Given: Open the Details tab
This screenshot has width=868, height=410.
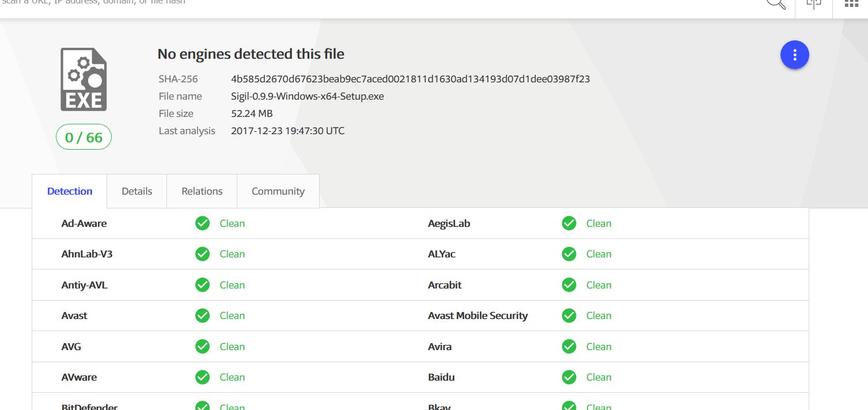Looking at the screenshot, I should [137, 191].
